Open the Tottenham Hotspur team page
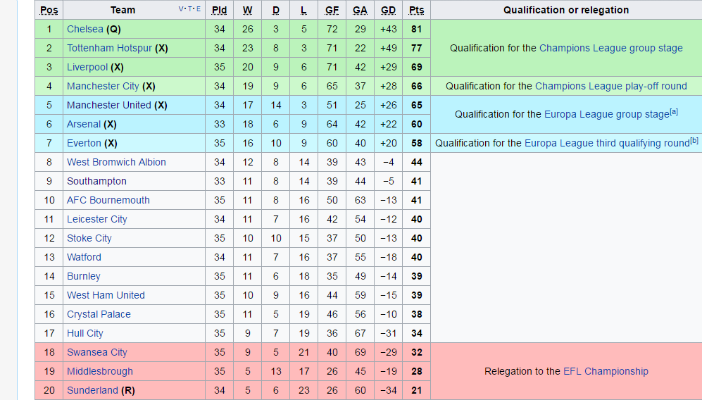The height and width of the screenshot is (400, 702). point(109,48)
